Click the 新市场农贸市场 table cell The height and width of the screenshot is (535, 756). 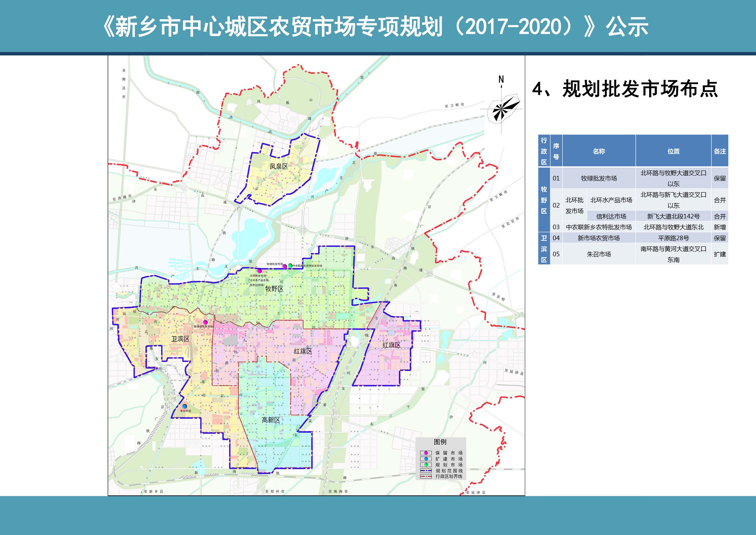[599, 238]
